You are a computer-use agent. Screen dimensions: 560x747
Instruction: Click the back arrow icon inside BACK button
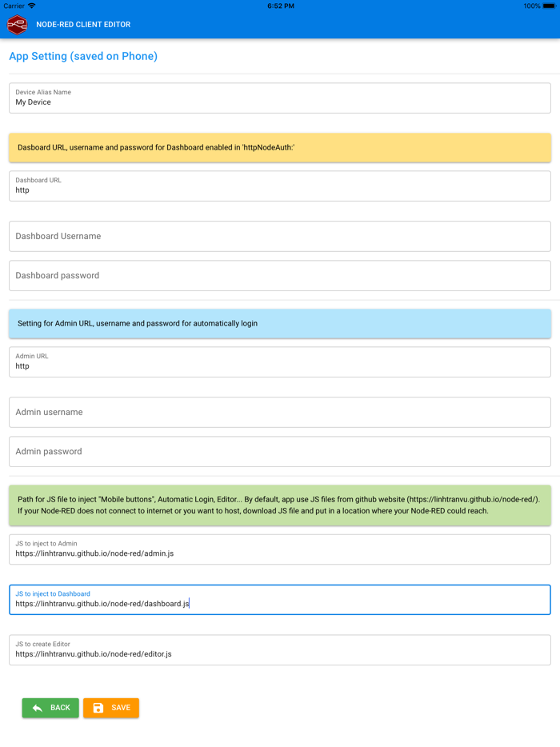[36, 708]
